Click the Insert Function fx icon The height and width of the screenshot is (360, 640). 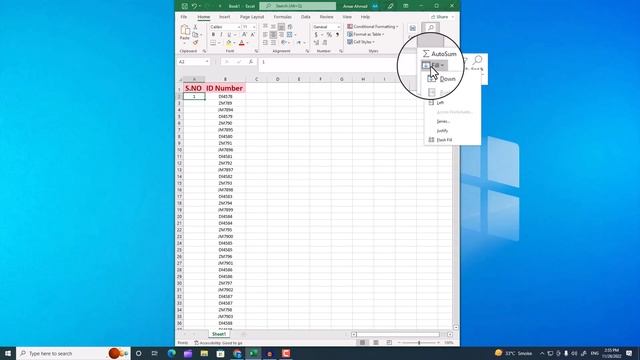coord(251,62)
